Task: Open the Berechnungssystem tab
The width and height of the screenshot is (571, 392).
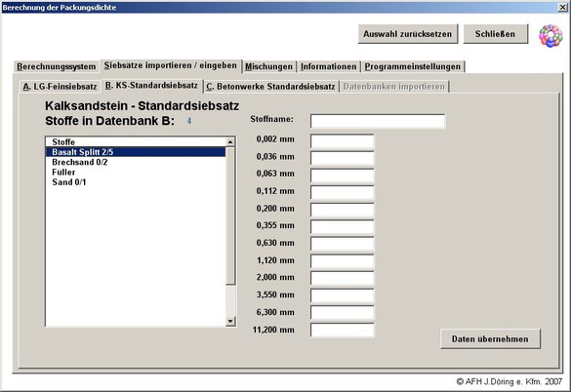Action: (x=57, y=66)
